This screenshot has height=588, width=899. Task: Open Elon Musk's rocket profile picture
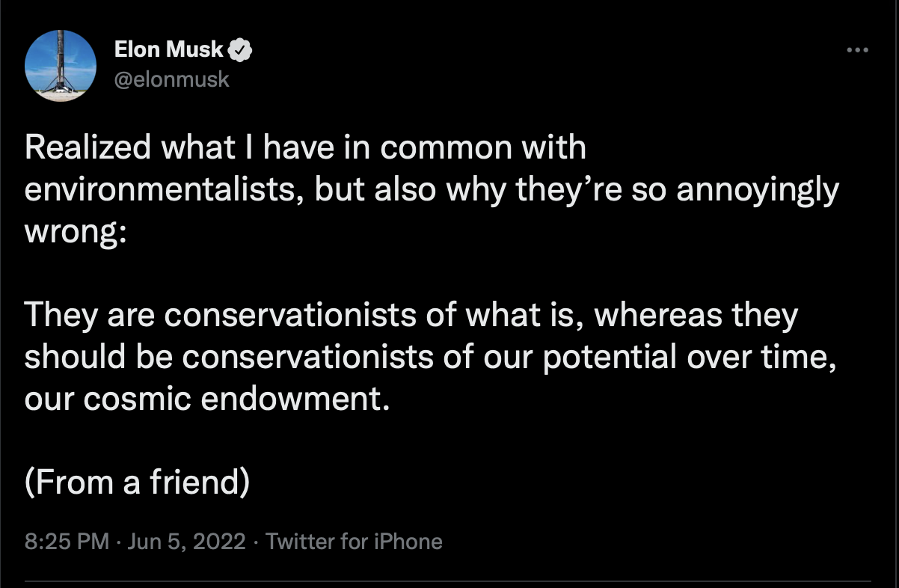pyautogui.click(x=61, y=65)
